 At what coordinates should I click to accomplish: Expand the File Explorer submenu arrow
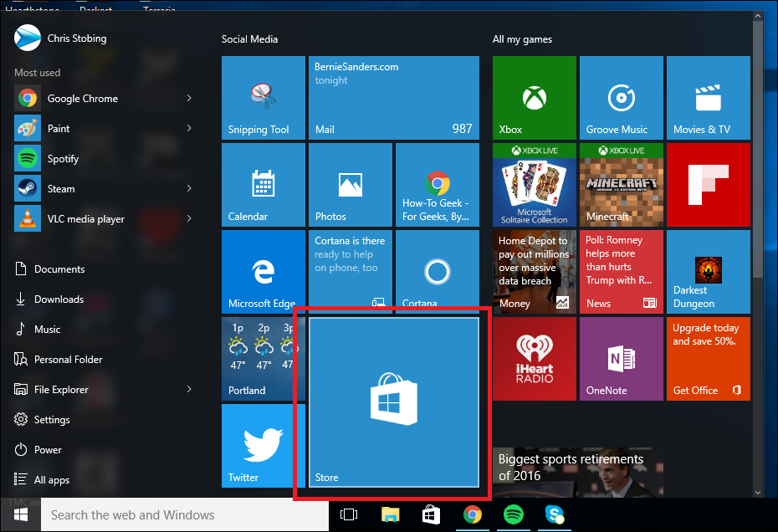click(x=189, y=389)
